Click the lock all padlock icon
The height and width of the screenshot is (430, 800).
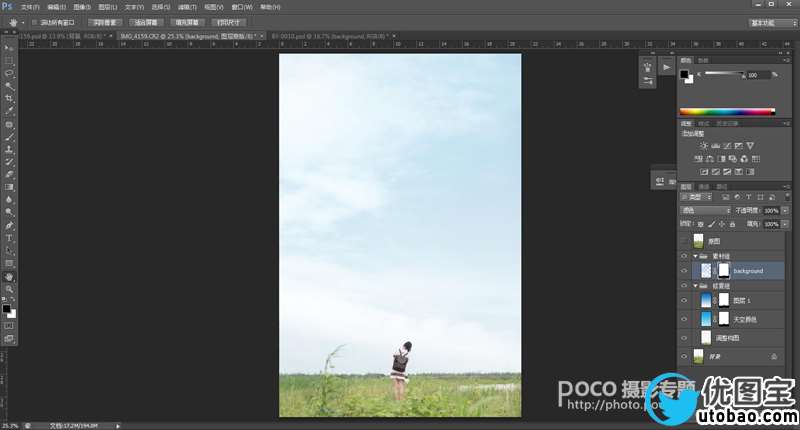(x=733, y=224)
